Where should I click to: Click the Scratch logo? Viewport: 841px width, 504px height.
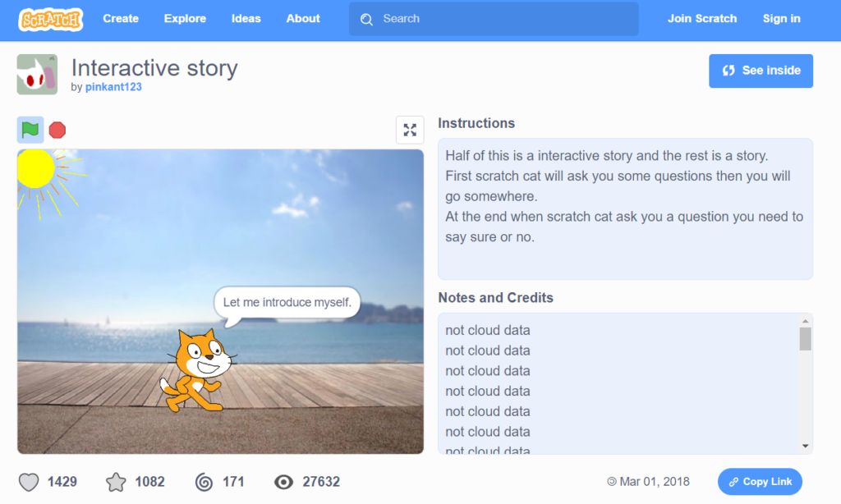pyautogui.click(x=50, y=20)
